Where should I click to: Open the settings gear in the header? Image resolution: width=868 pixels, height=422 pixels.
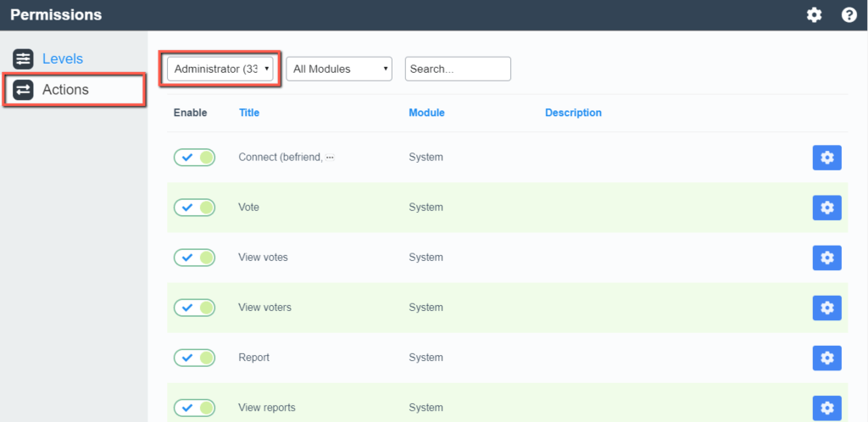(x=814, y=15)
